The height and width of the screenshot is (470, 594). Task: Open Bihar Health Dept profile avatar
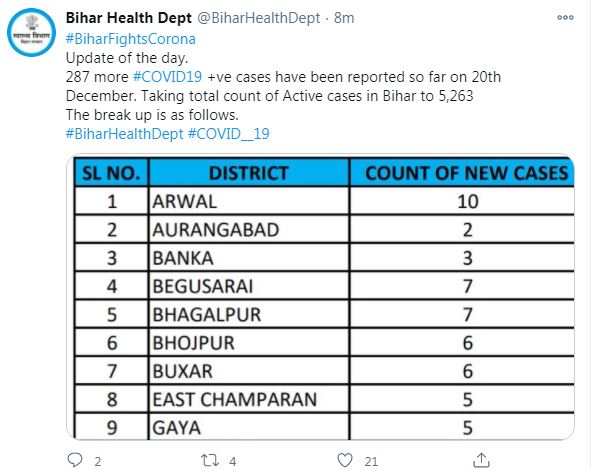click(x=31, y=33)
